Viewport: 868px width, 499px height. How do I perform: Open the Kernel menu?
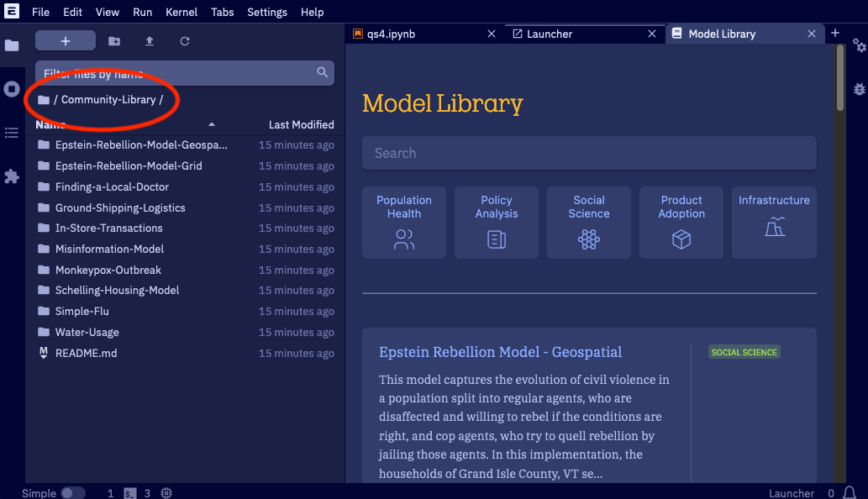click(181, 12)
